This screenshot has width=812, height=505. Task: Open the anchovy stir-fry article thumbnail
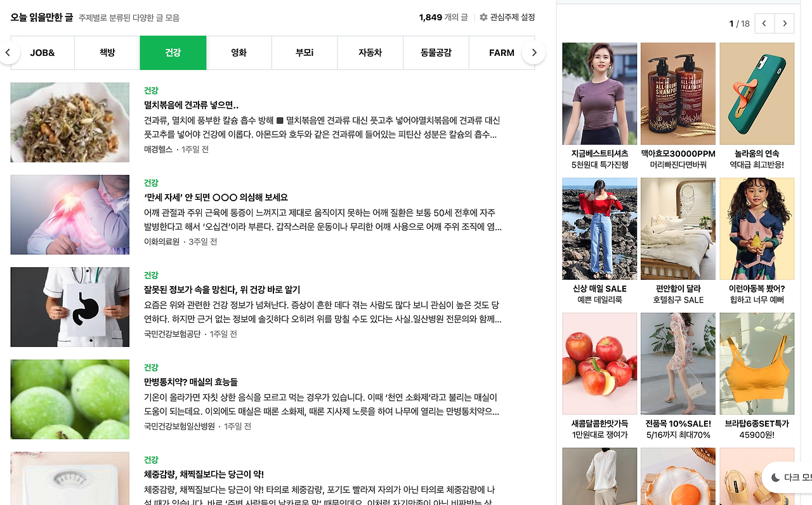point(70,122)
